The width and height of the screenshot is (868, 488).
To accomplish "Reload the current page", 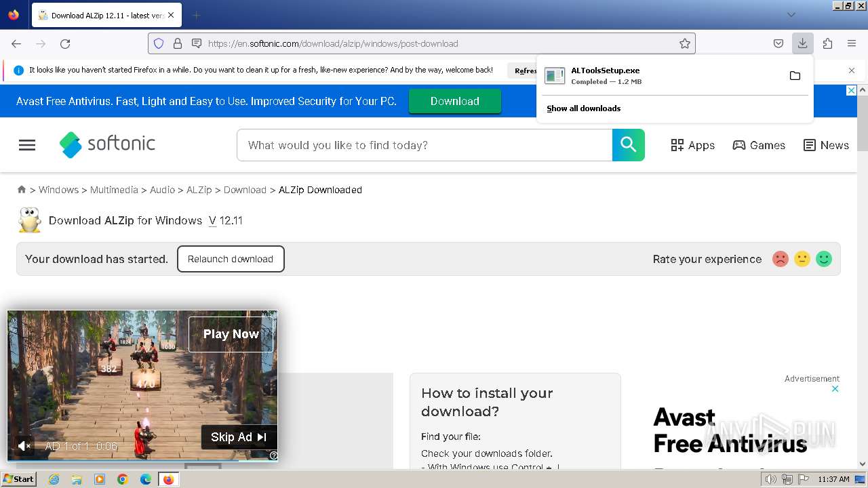I will pos(65,43).
